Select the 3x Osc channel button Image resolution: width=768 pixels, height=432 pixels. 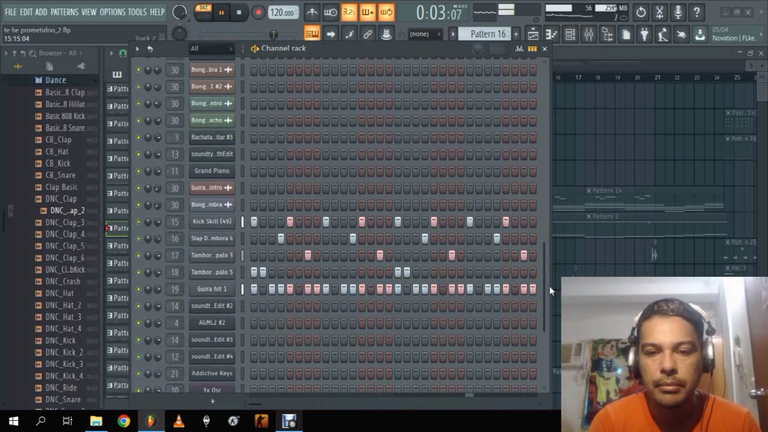[x=212, y=389]
